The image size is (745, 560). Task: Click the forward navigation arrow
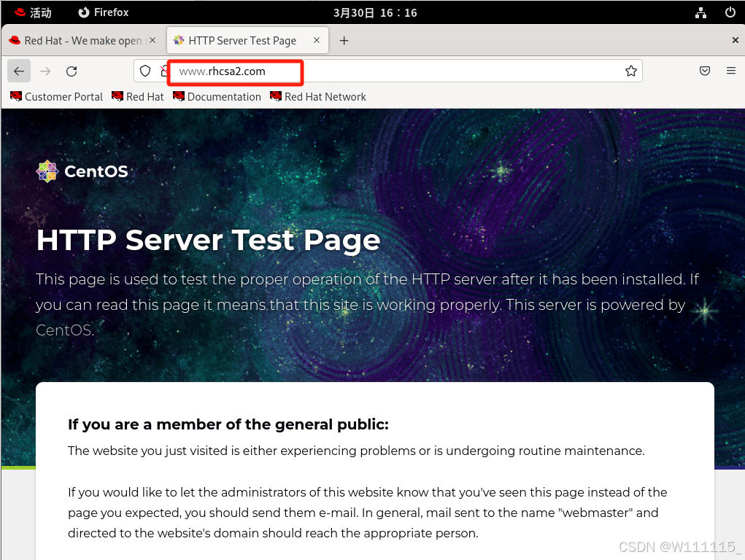click(45, 71)
